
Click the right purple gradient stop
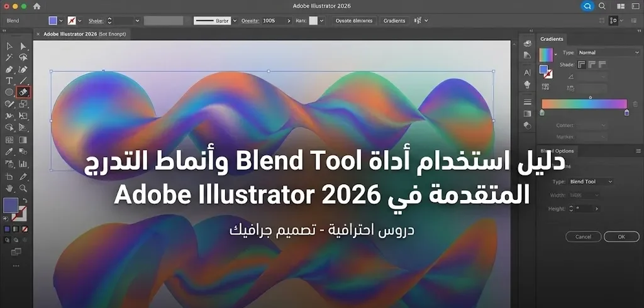pos(626,113)
